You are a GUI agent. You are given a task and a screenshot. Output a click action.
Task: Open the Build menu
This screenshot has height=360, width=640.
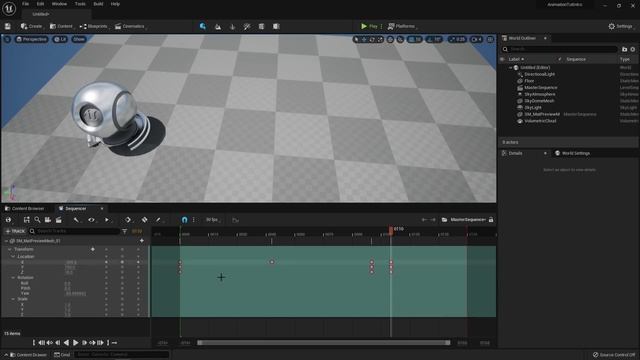click(98, 4)
